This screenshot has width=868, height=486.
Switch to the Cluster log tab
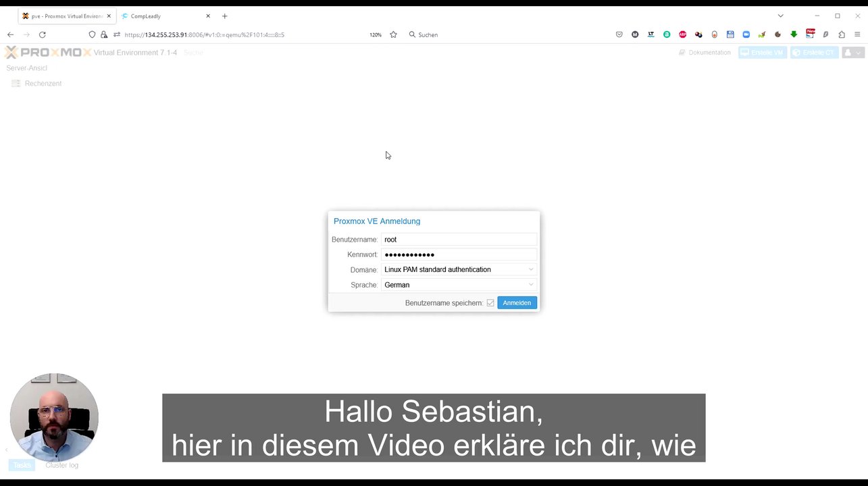pyautogui.click(x=61, y=465)
